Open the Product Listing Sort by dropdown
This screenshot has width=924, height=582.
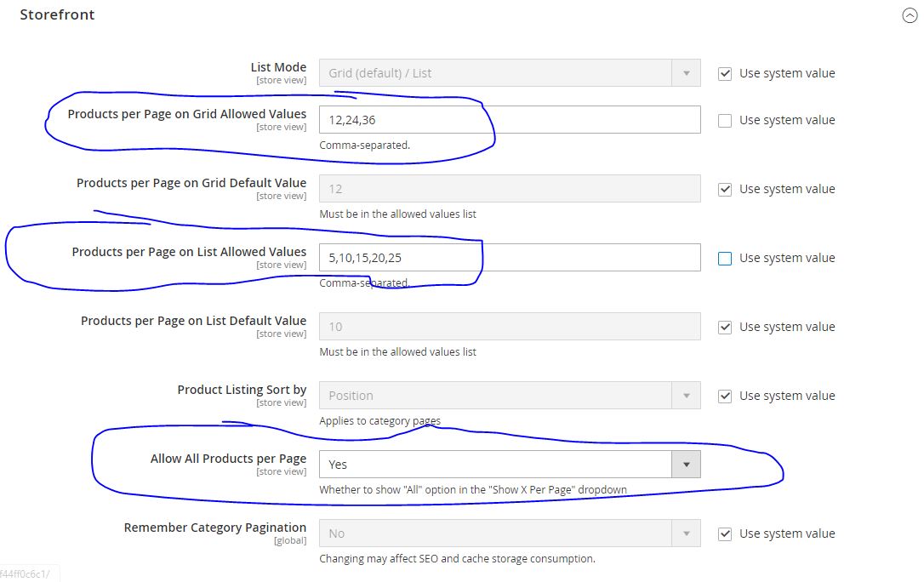(502, 395)
